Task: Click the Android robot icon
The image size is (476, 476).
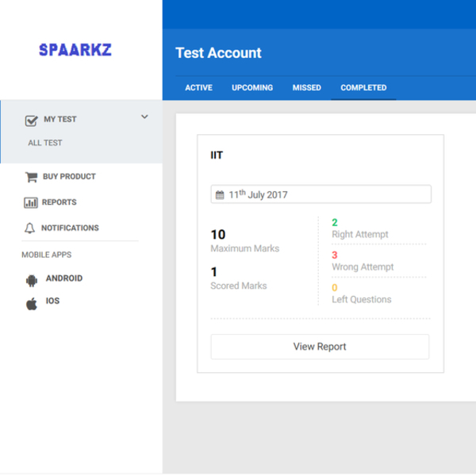Action: pyautogui.click(x=32, y=280)
